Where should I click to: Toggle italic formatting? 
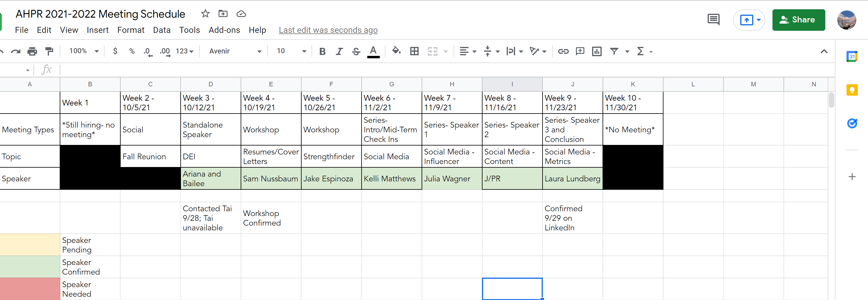pos(339,51)
